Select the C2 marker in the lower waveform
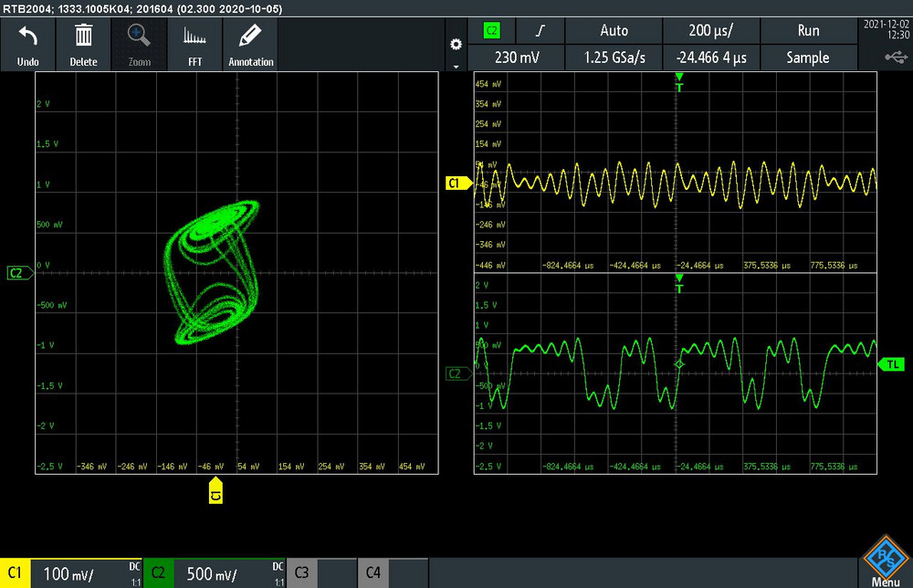Image resolution: width=913 pixels, height=588 pixels. coord(458,373)
